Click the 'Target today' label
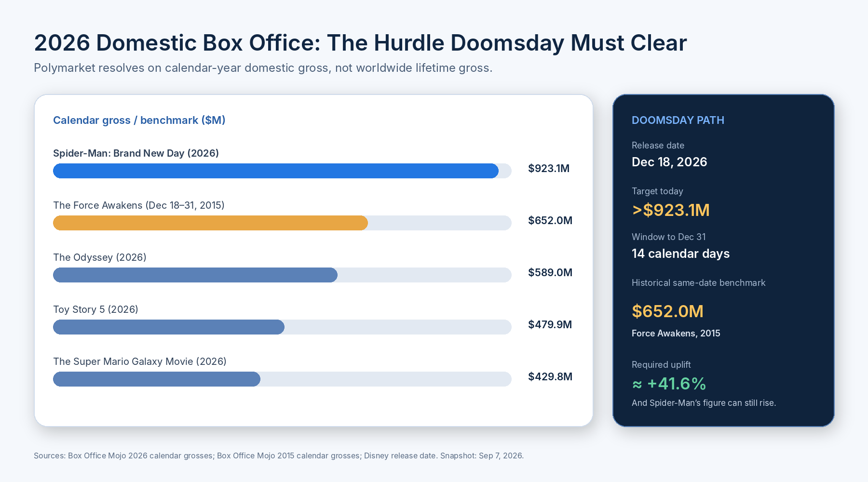 tap(657, 191)
